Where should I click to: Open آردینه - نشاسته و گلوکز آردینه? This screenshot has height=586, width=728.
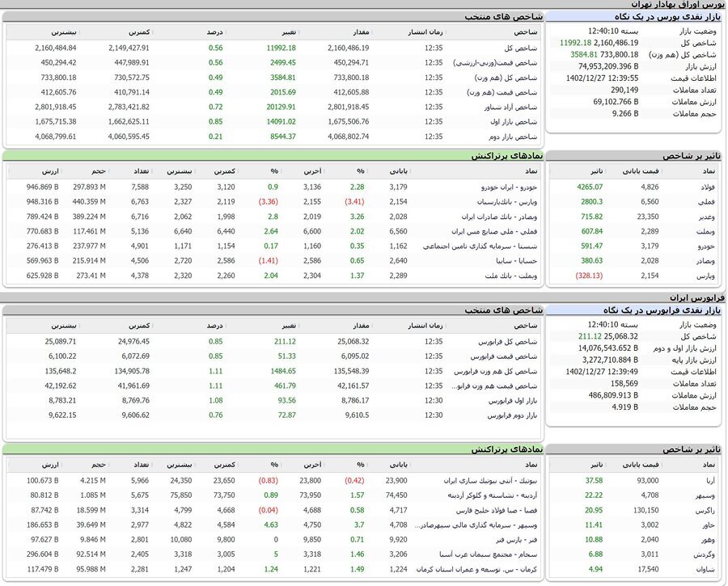[492, 495]
